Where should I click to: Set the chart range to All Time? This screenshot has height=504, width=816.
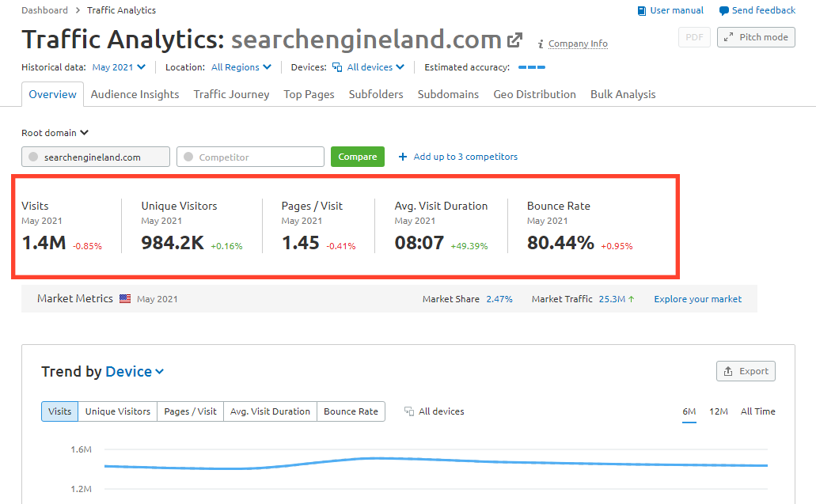(x=757, y=411)
